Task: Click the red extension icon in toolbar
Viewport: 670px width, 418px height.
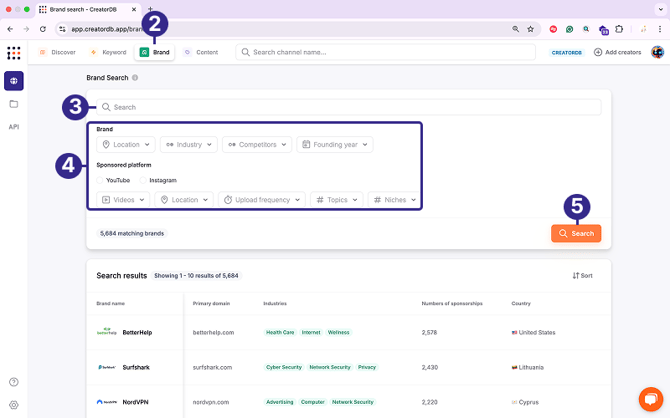Action: point(553,29)
